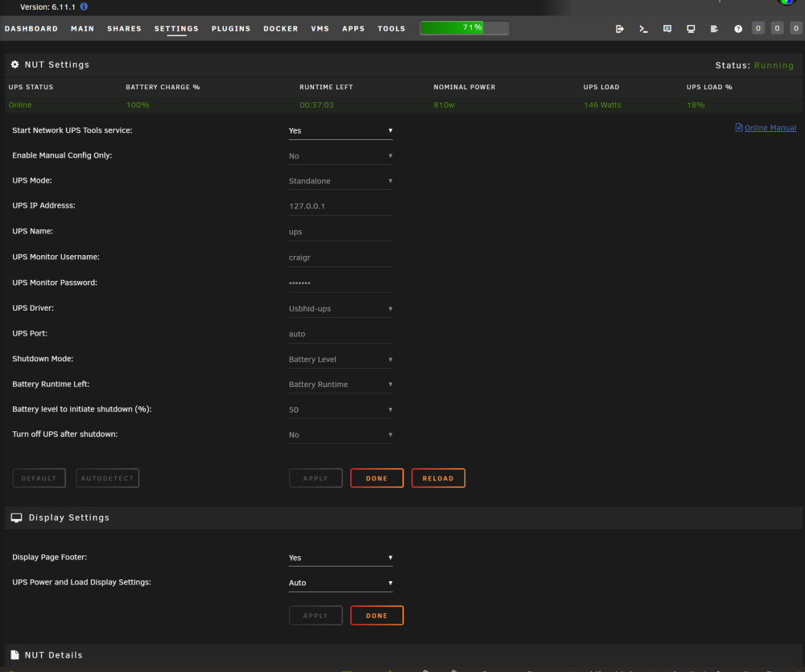Expand the Display Page Footer dropdown
Image resolution: width=805 pixels, height=672 pixels.
(341, 558)
